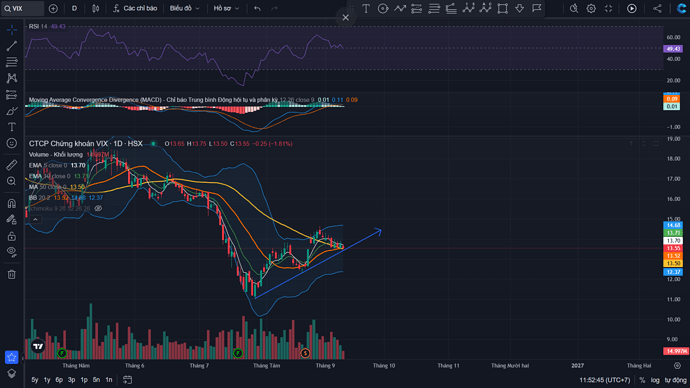Select the T text tool in floating toolbar
Screen dimensions: 690x388
pos(366,8)
